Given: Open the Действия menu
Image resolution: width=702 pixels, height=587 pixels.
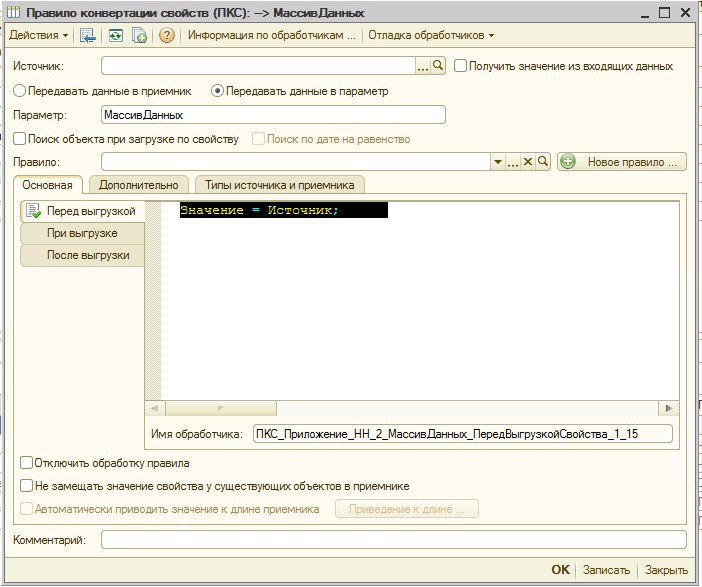Looking at the screenshot, I should [39, 35].
